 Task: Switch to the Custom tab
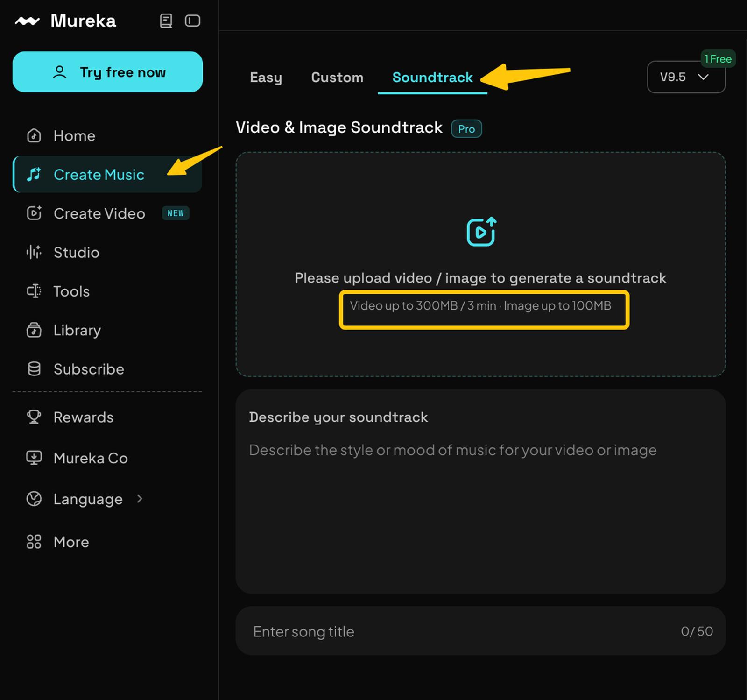pyautogui.click(x=337, y=78)
